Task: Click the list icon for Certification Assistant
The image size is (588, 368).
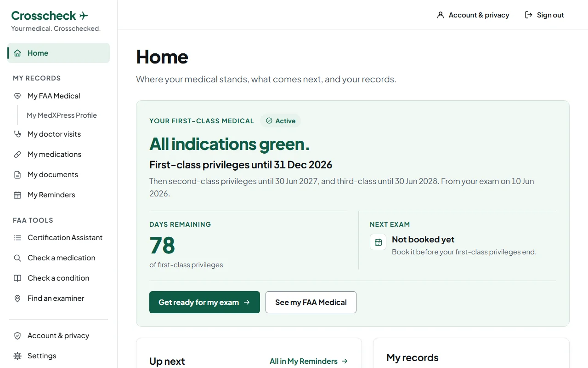Action: pyautogui.click(x=17, y=237)
